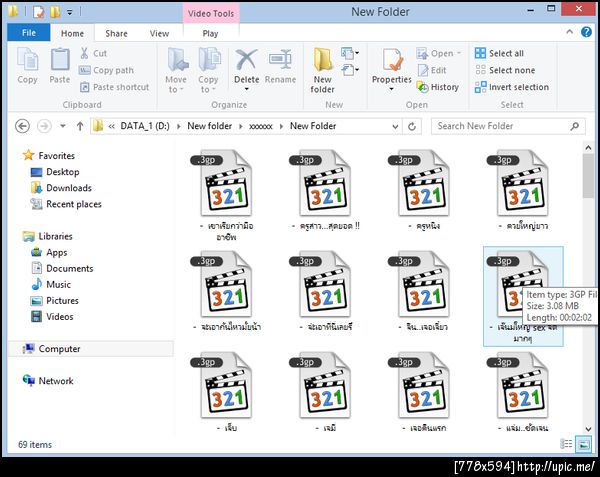Image resolution: width=600 pixels, height=477 pixels.
Task: Open Explorer Help question mark icon
Action: click(586, 32)
